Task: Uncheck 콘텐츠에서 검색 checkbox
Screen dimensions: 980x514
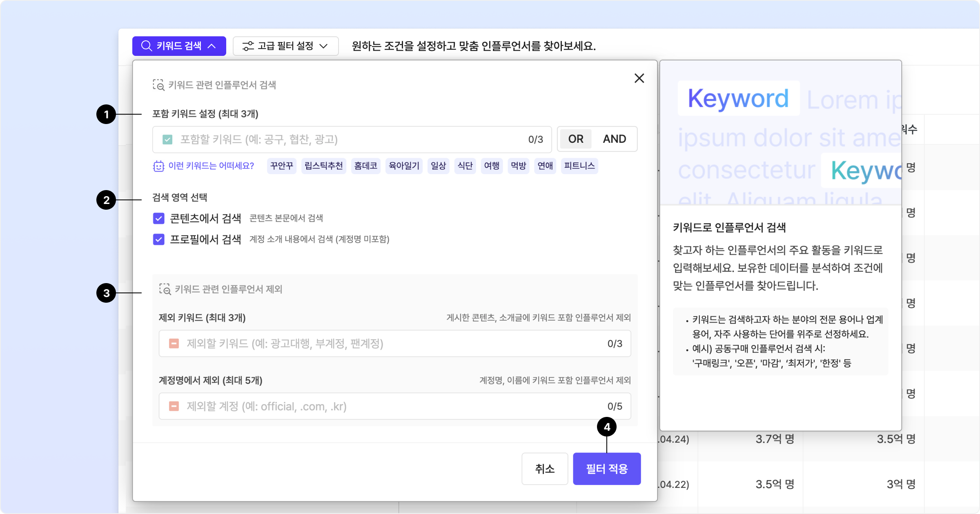Action: [159, 218]
